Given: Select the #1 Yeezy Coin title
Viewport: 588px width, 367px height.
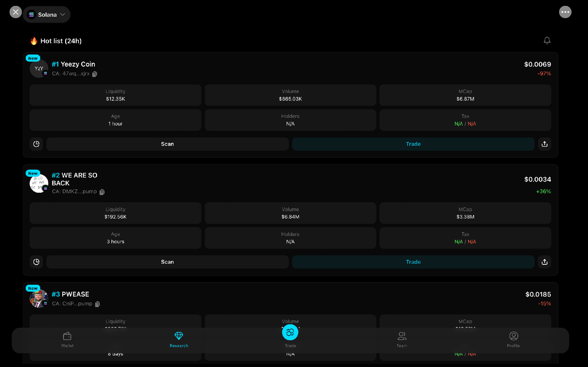Looking at the screenshot, I should (x=73, y=64).
